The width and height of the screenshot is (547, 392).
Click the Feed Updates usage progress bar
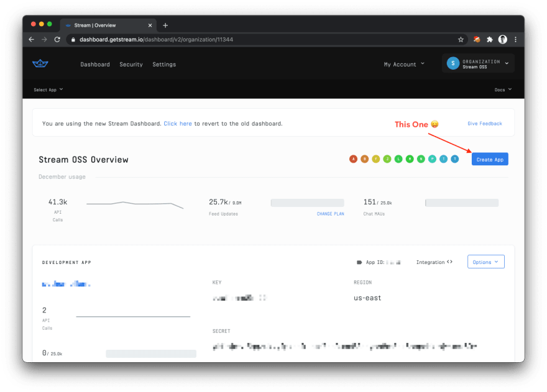pyautogui.click(x=307, y=203)
